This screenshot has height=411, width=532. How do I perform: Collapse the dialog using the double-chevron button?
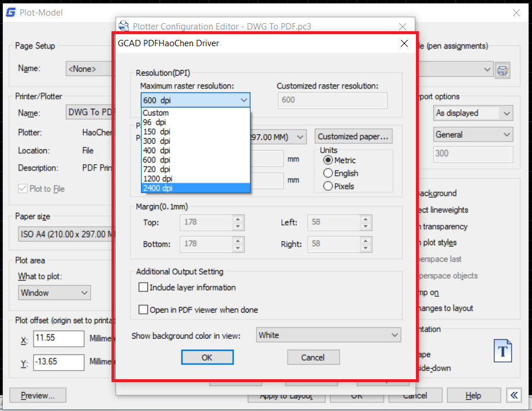(514, 395)
